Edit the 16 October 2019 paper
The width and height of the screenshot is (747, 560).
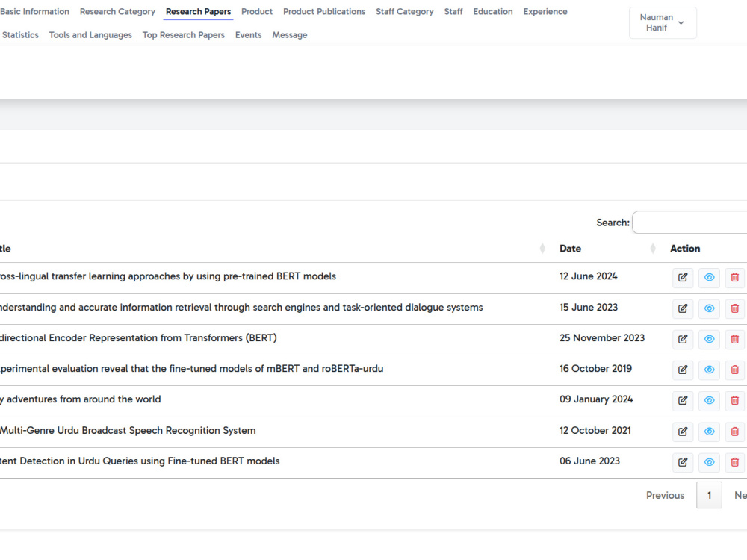[x=683, y=370]
